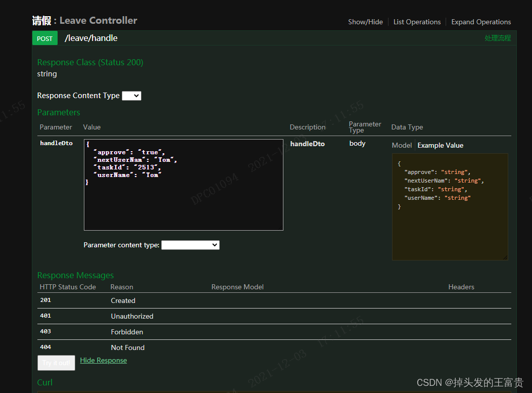
Task: Click the example box resize handle
Action: [505, 257]
